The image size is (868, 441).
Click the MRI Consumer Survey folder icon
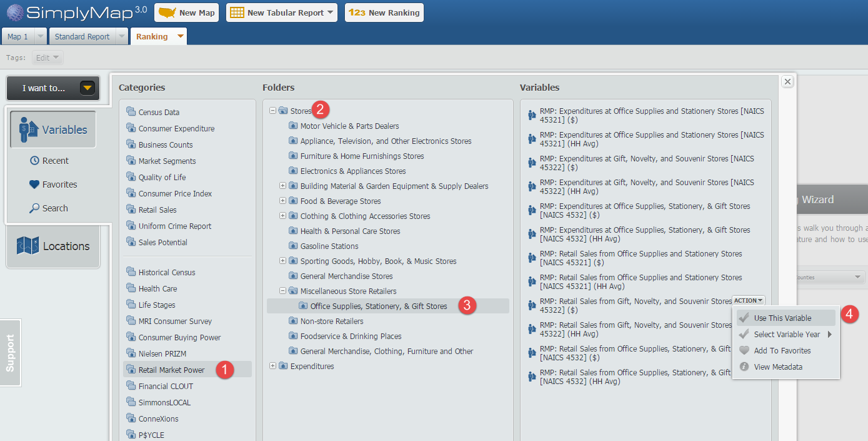click(x=131, y=320)
